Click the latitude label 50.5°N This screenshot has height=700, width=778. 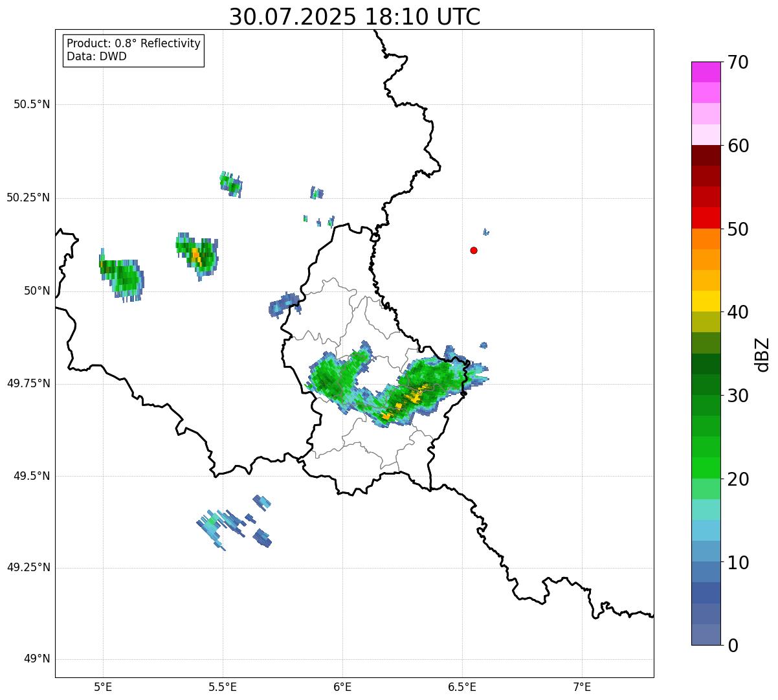[x=32, y=104]
